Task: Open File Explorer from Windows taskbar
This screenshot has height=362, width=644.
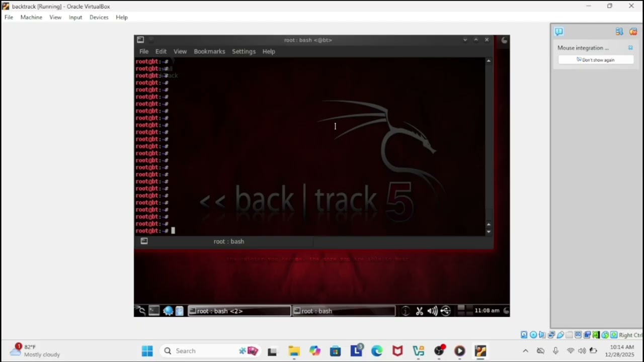Action: coord(294,351)
